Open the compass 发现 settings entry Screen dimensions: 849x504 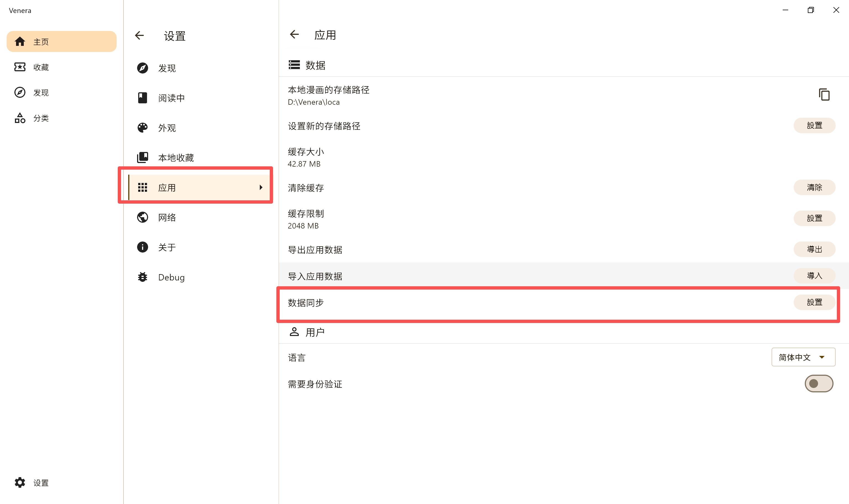[166, 68]
